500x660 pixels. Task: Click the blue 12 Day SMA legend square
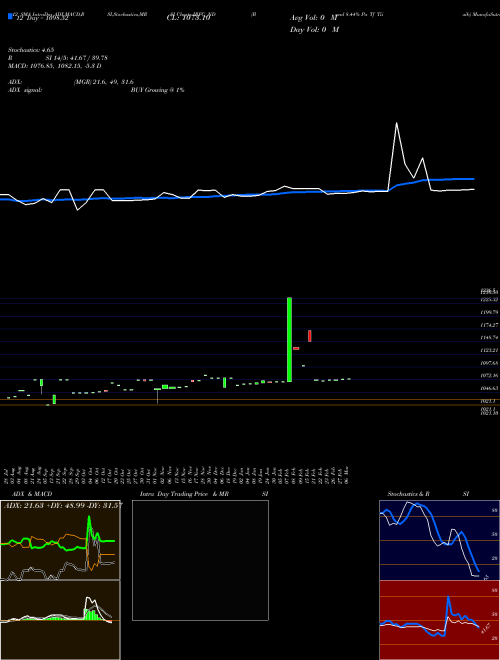click(11, 16)
